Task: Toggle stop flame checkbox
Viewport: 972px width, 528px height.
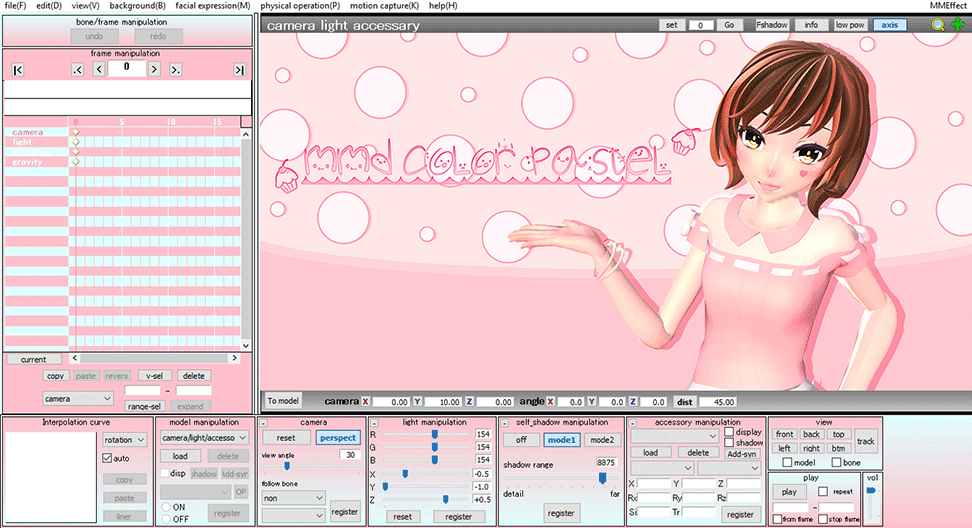Action: (823, 519)
